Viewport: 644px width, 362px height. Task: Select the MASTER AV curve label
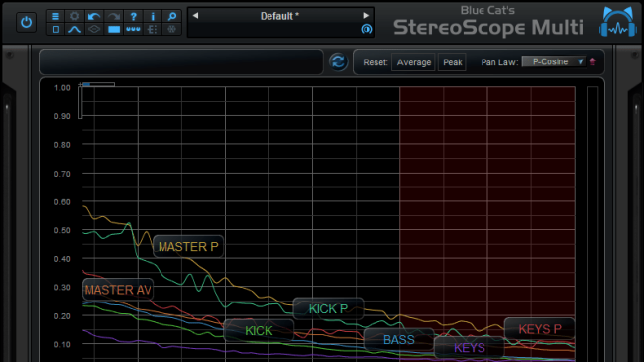[118, 290]
